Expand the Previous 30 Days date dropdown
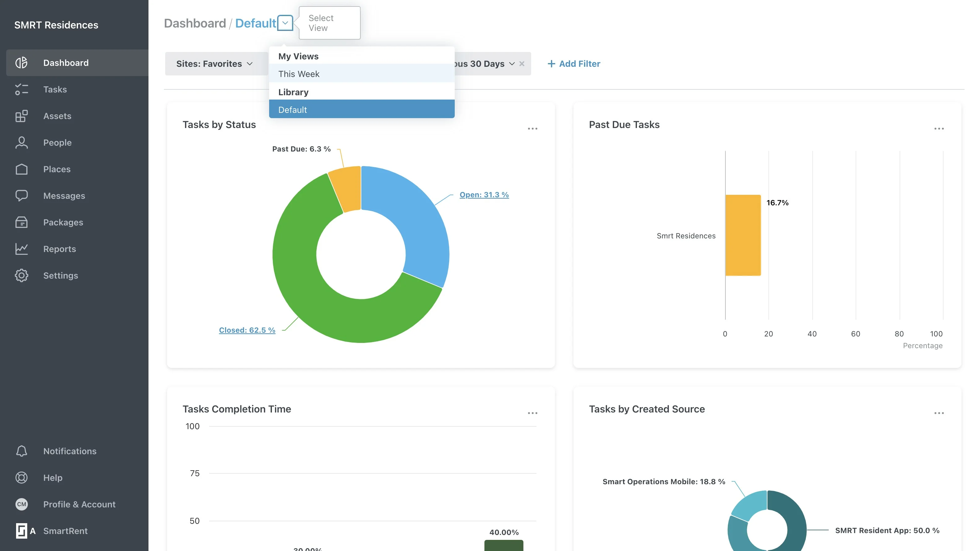The image size is (980, 551). pyautogui.click(x=512, y=63)
